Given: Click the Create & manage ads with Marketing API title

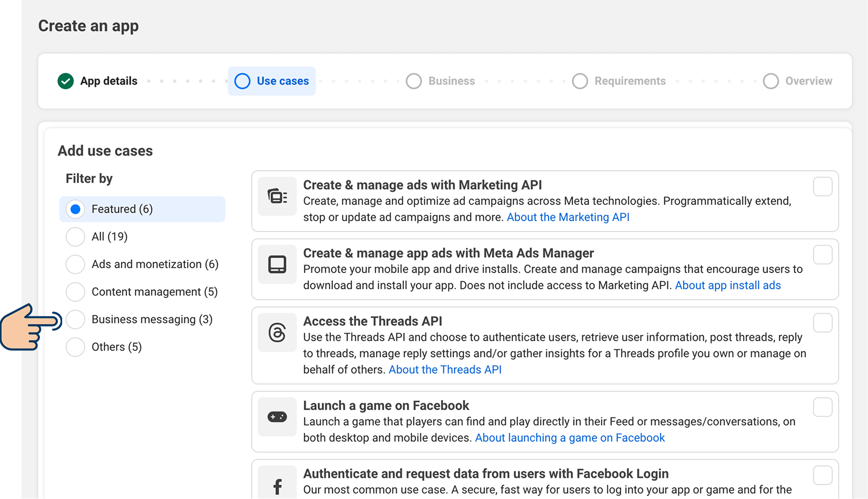Looking at the screenshot, I should coord(423,185).
